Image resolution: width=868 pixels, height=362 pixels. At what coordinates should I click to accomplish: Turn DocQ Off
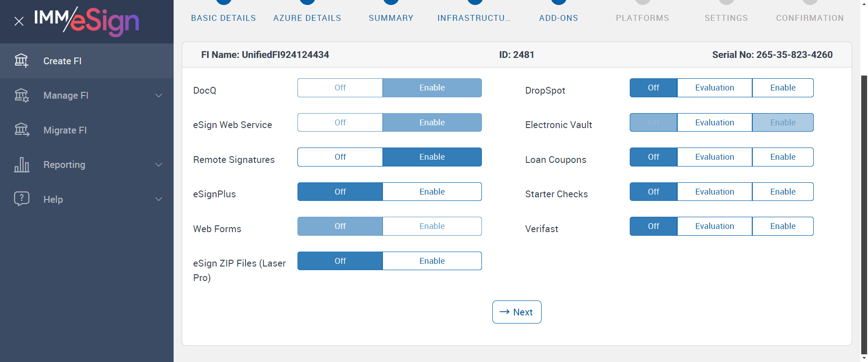point(340,88)
